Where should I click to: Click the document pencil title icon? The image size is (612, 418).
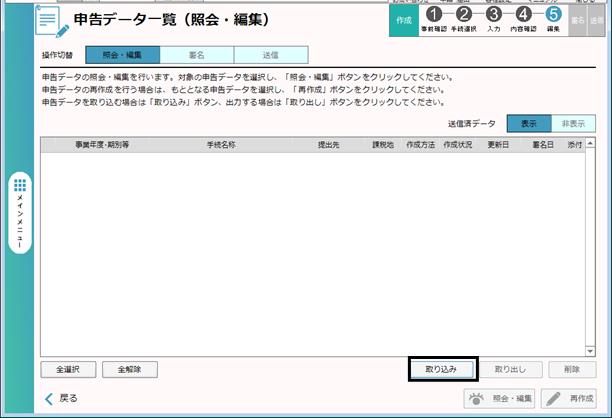(52, 22)
